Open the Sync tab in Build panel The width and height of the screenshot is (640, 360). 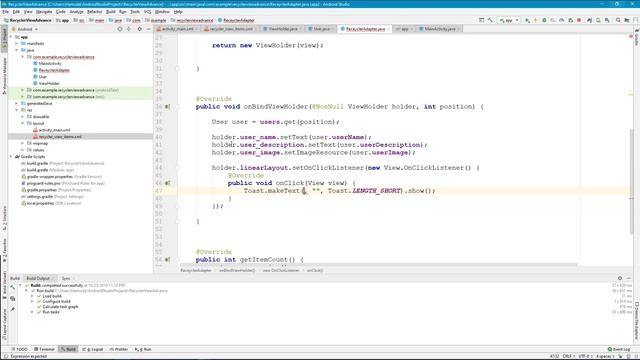pos(66,278)
